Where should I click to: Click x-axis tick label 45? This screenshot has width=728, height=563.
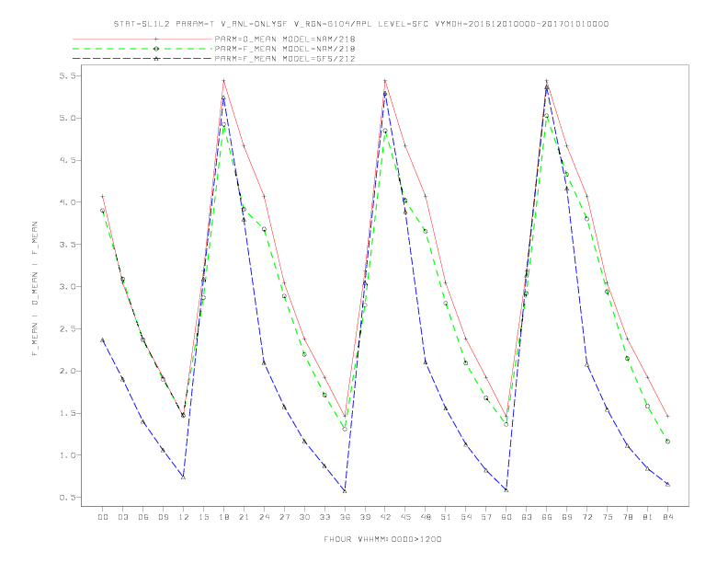pyautogui.click(x=405, y=517)
